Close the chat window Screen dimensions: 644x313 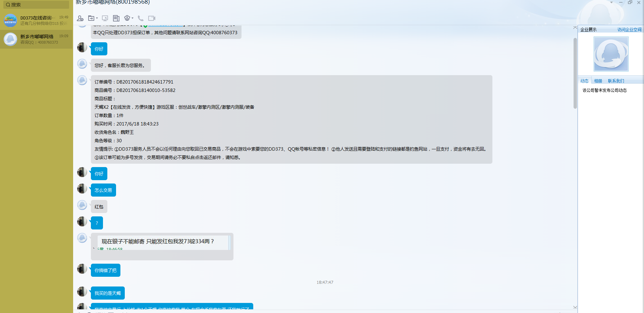pyautogui.click(x=639, y=2)
